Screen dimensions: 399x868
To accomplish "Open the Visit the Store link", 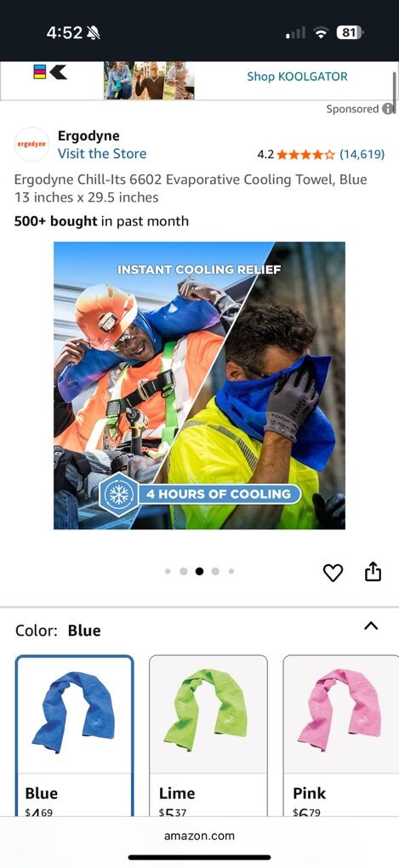I will [102, 154].
